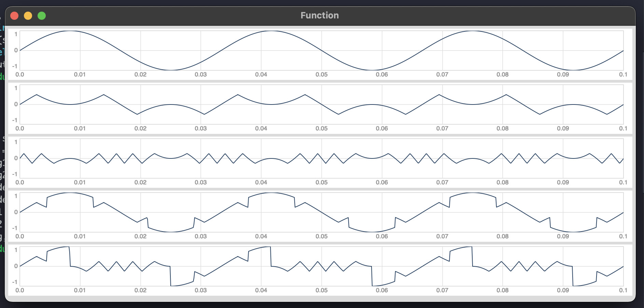Click the yellow minimize window button
This screenshot has height=308, width=644.
point(28,16)
